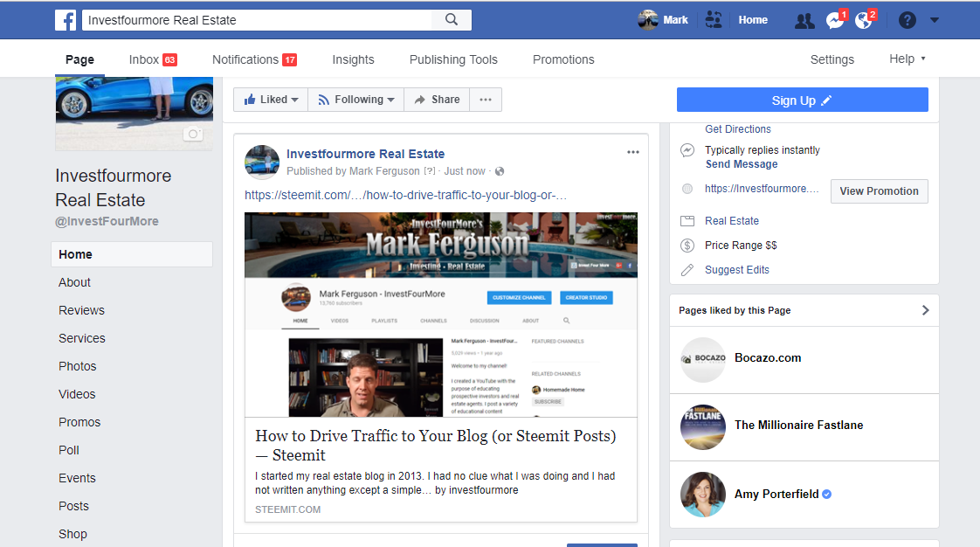Open the Help dropdown menu

[x=908, y=59]
